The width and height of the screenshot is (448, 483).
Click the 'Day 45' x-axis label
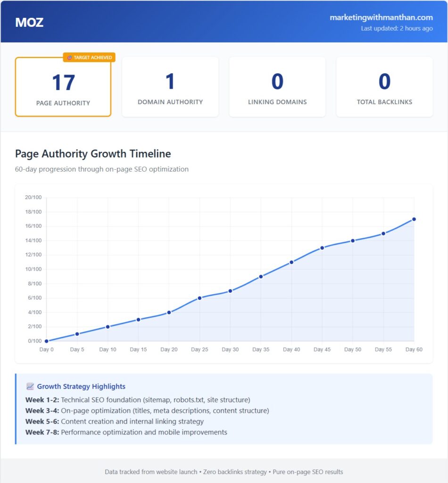[322, 350]
